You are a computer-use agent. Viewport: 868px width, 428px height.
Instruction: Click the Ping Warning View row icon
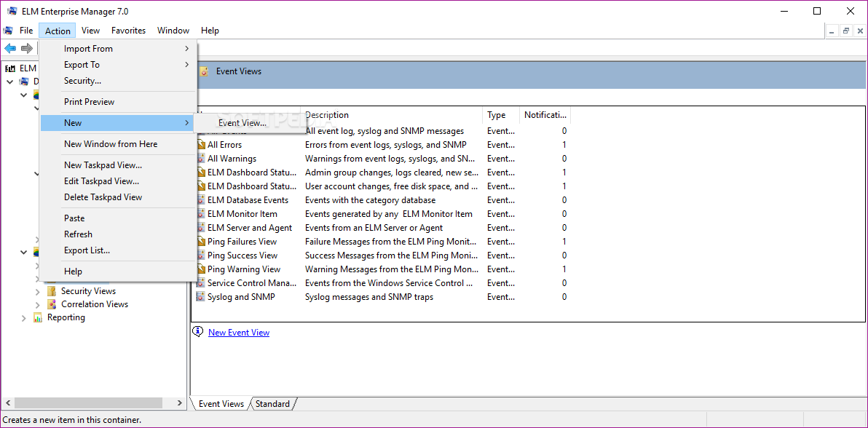click(x=201, y=269)
